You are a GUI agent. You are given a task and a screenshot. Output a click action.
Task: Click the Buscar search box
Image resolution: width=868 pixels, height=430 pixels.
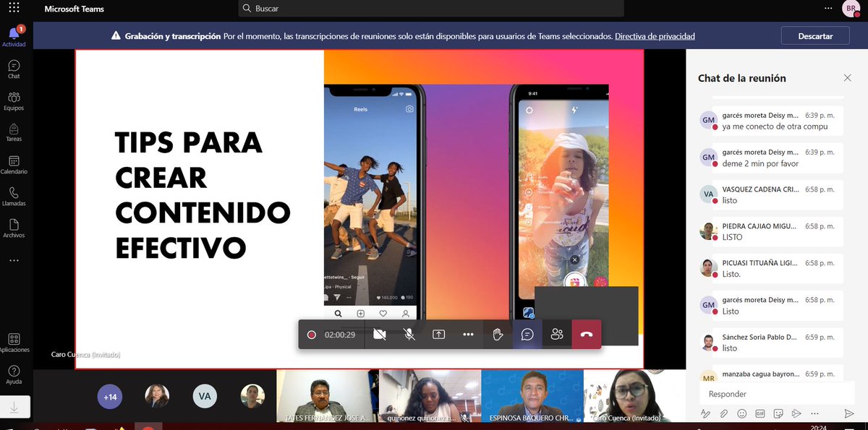pos(431,9)
